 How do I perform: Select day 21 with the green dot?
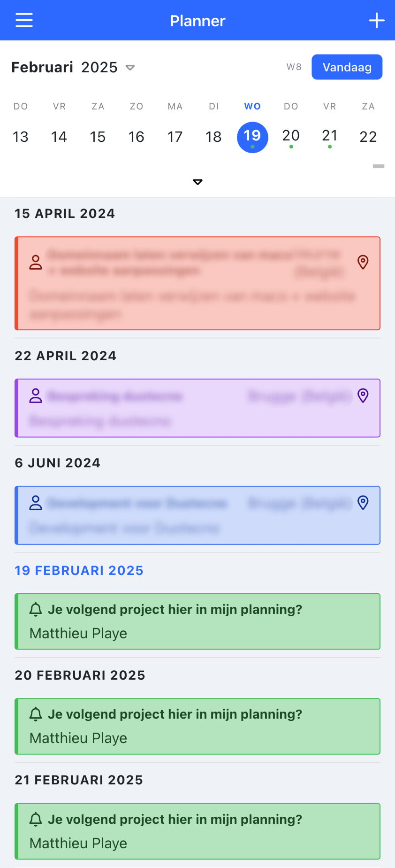330,137
